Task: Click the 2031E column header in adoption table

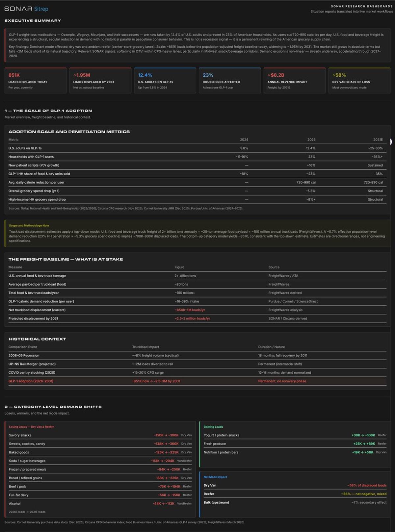Action: coord(378,139)
